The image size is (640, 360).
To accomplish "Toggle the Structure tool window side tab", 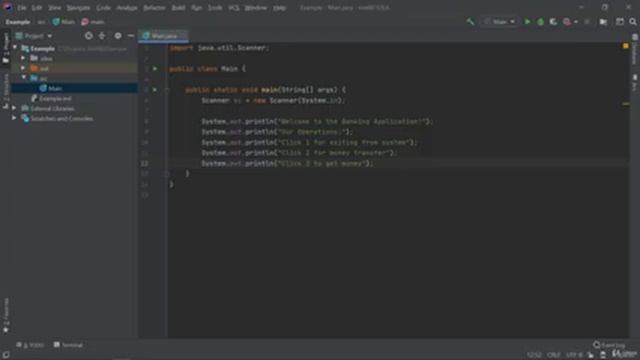I will (6, 91).
